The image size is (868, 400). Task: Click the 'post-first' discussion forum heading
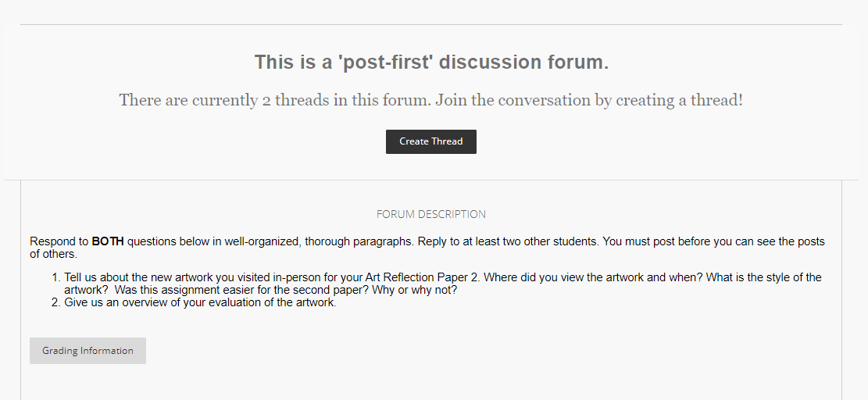(x=431, y=62)
